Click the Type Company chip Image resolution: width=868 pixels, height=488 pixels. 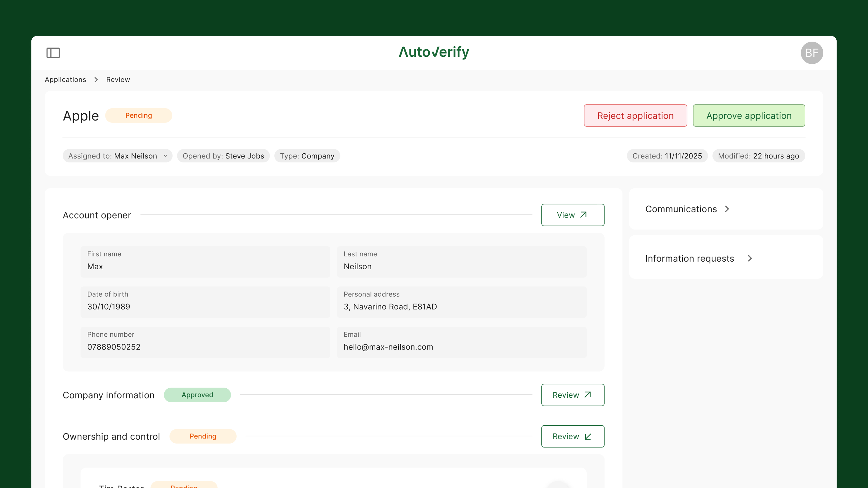307,156
